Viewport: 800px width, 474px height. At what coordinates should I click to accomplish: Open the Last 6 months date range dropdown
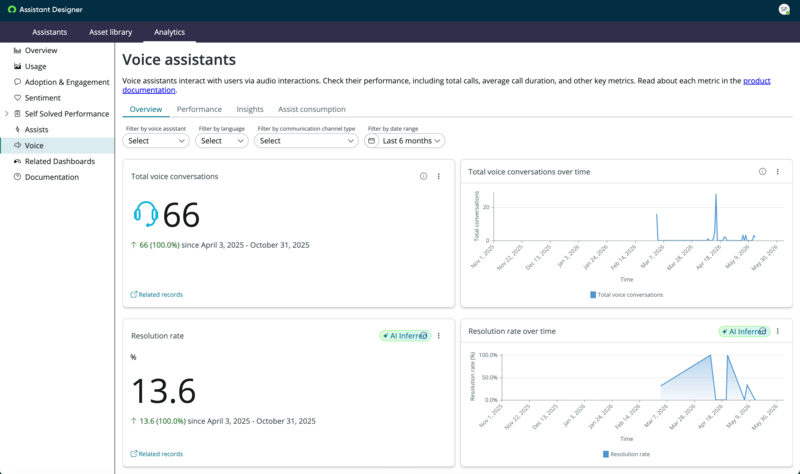point(404,141)
